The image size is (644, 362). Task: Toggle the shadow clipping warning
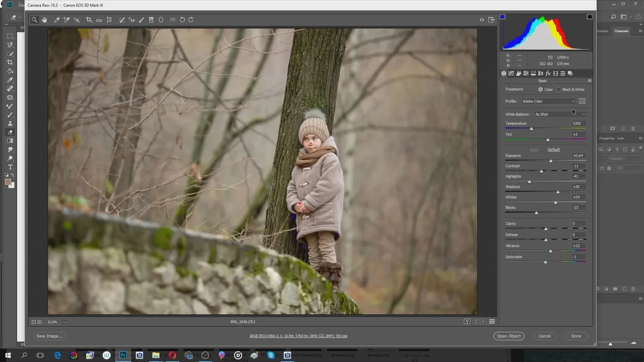click(502, 17)
